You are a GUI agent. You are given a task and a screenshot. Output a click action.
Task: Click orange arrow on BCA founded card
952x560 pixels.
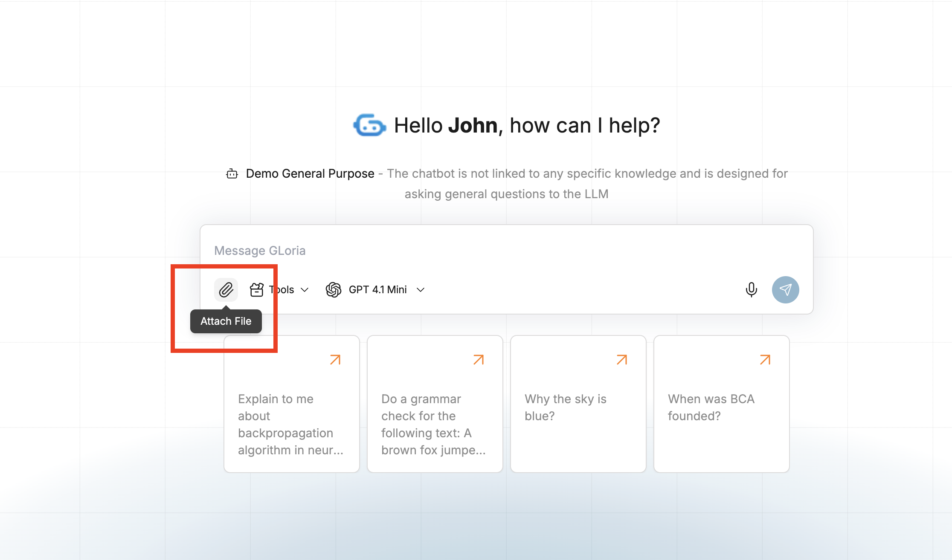(x=765, y=360)
